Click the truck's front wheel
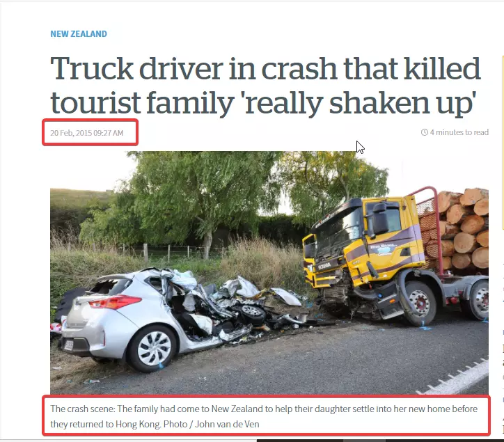 [420, 303]
